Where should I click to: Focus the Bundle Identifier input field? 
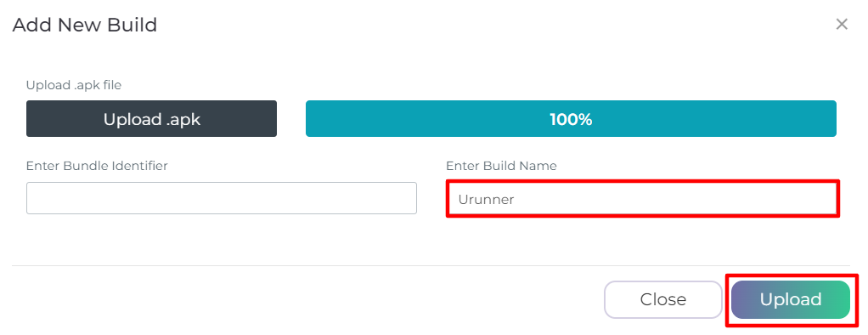coord(222,198)
